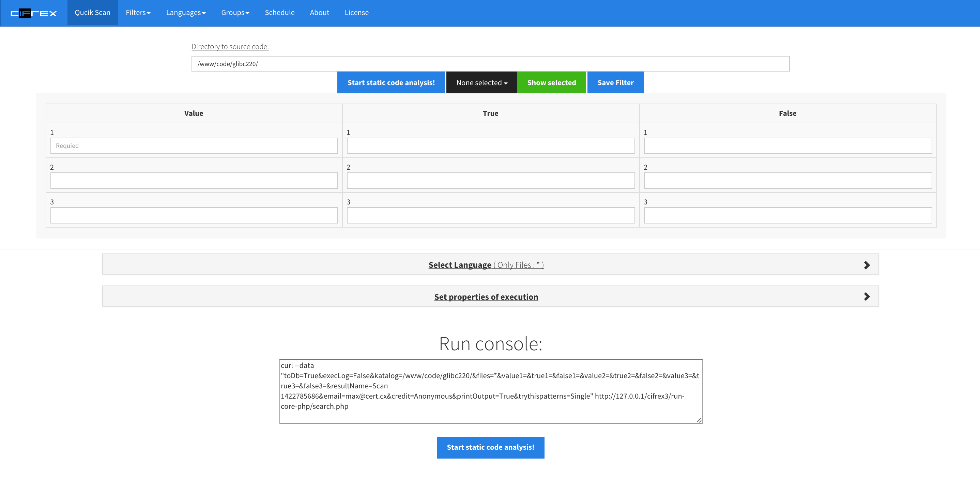
Task: Open the None selected dropdown
Action: [x=481, y=82]
